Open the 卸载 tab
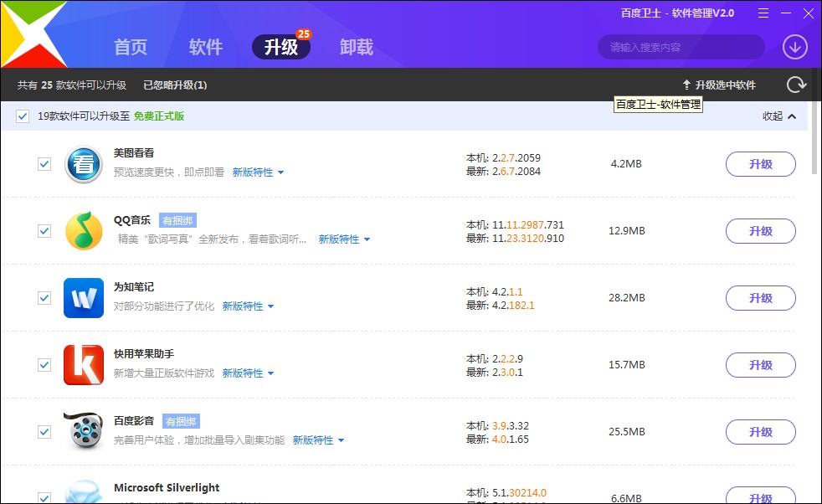Screen dimensions: 822x504 click(357, 47)
